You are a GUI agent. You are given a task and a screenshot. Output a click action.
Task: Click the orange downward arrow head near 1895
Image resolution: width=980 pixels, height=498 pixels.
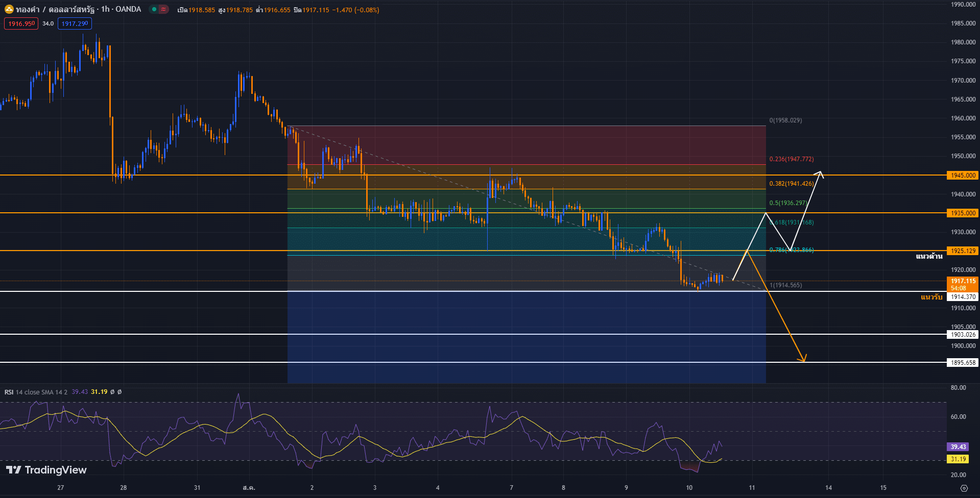(x=803, y=359)
